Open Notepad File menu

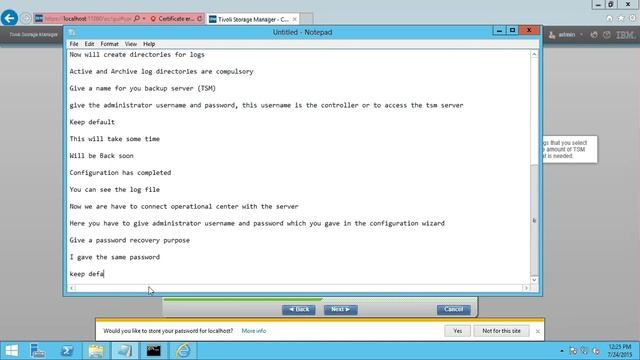coord(74,44)
